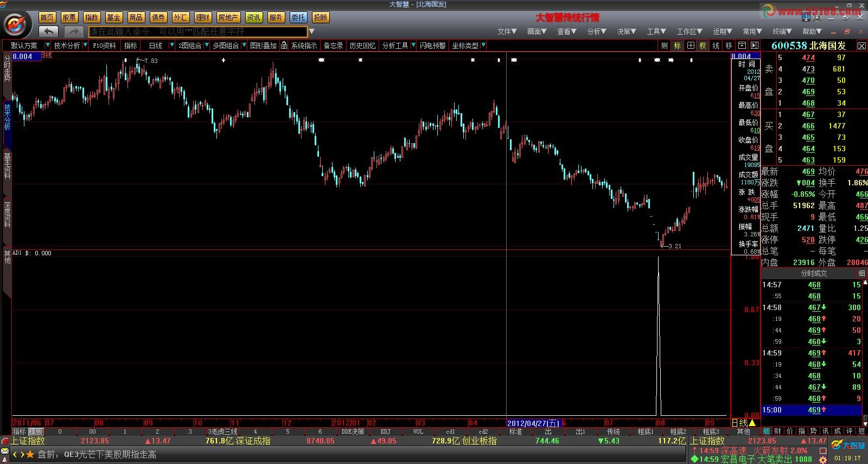Image resolution: width=868 pixels, height=464 pixels.
Task: Close the 600538 北海国发 quote panel
Action: point(861,46)
